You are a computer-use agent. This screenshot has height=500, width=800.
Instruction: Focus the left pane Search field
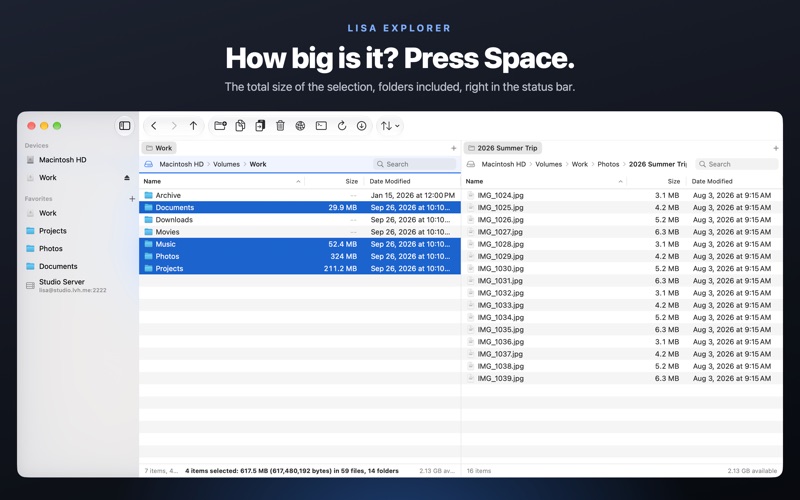(x=415, y=164)
